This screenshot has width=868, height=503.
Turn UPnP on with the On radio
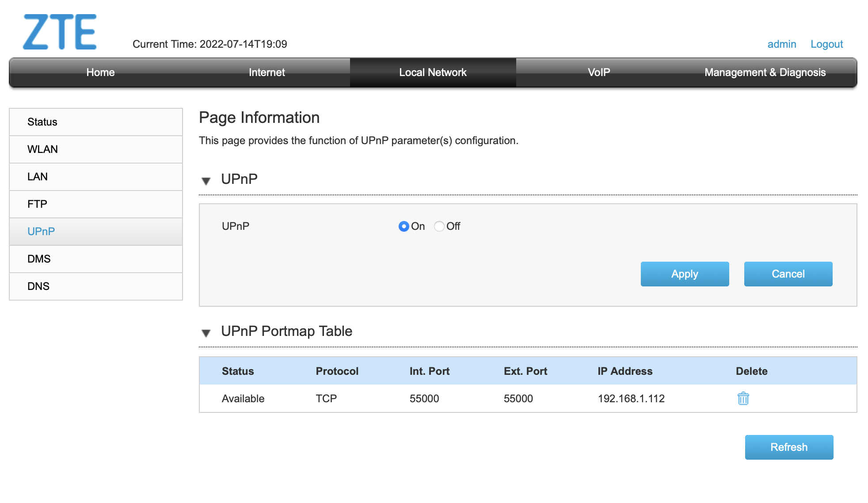tap(404, 226)
